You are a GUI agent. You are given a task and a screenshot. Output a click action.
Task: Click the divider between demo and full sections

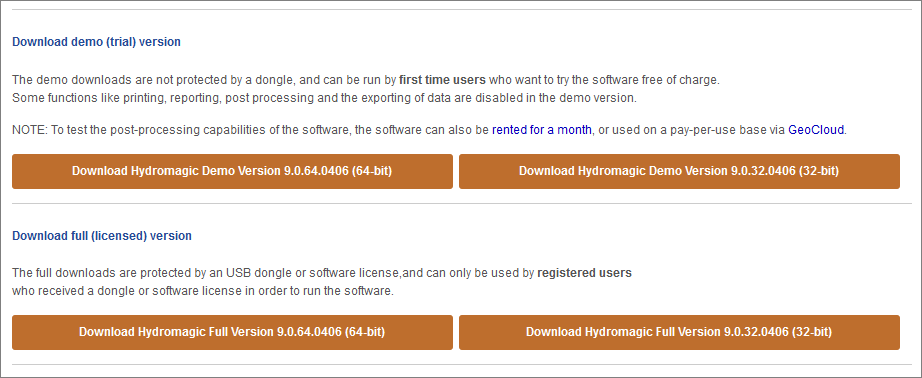coord(462,204)
